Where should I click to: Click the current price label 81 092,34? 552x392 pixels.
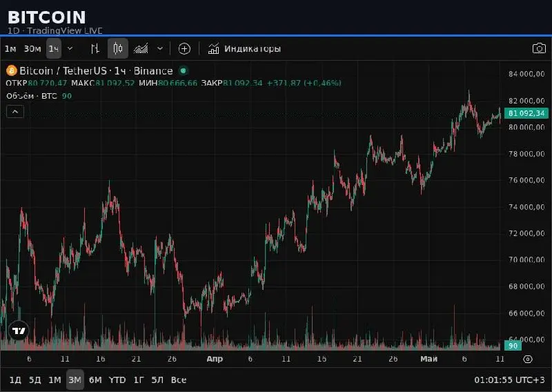click(x=526, y=113)
